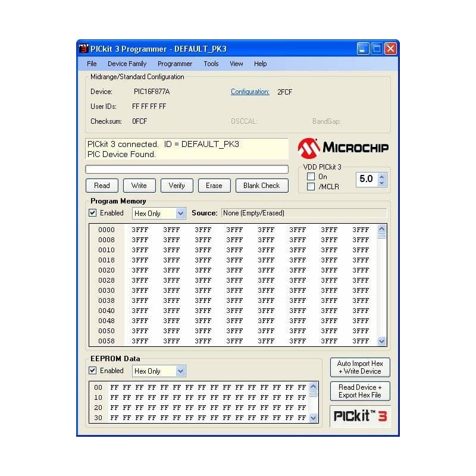Click the Read button
The width and height of the screenshot is (476, 476).
tap(102, 186)
